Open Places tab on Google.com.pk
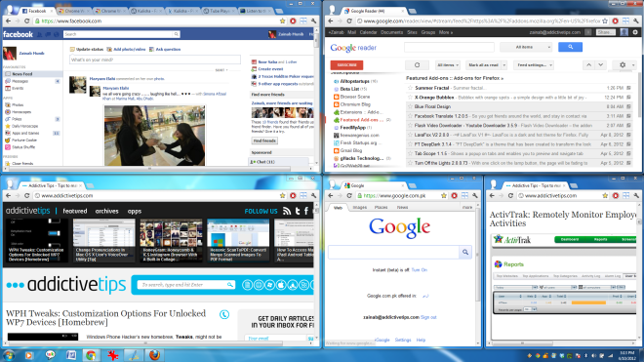The height and width of the screenshot is (362, 644). click(381, 208)
